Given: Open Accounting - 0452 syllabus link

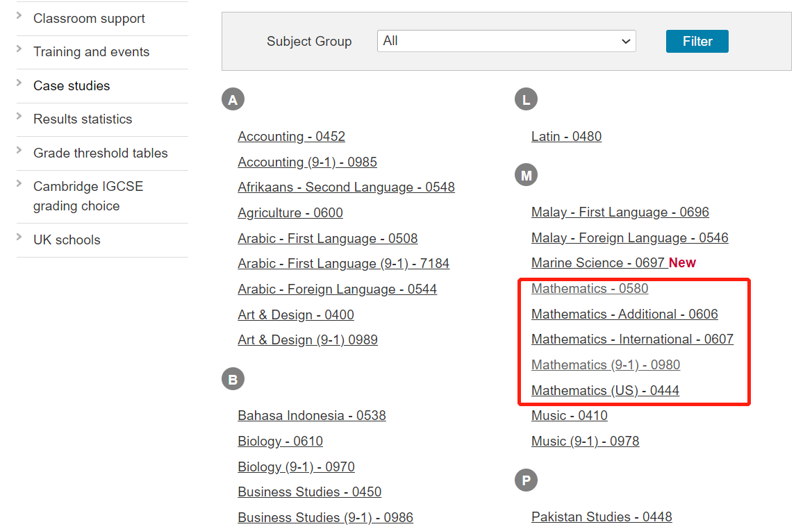Looking at the screenshot, I should point(291,137).
